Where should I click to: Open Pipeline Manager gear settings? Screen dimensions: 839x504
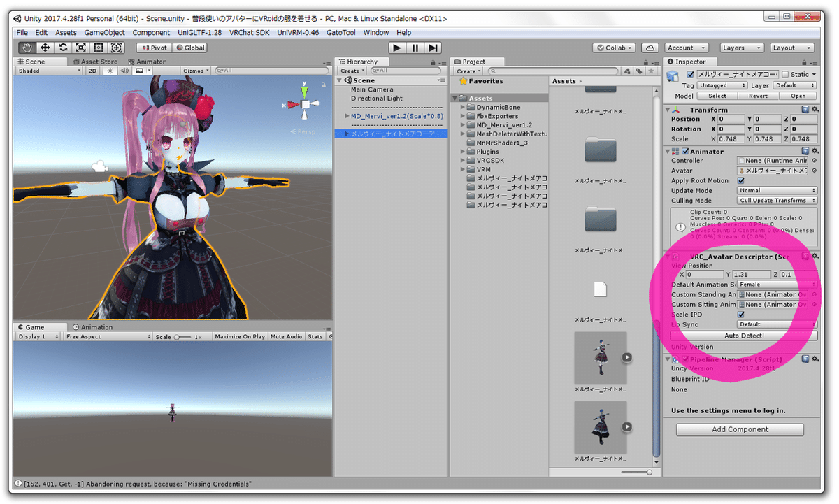pyautogui.click(x=815, y=359)
